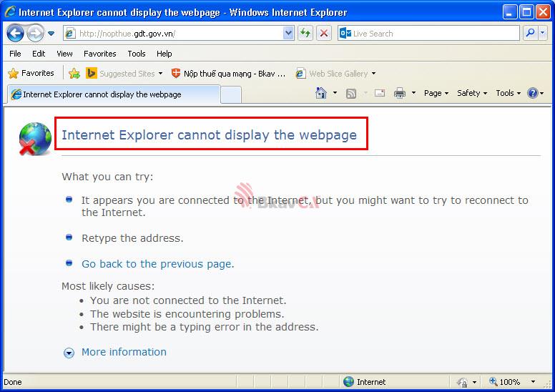This screenshot has width=555, height=392.
Task: Expand the Web Slice Gallery dropdown arrow
Action: coord(374,73)
